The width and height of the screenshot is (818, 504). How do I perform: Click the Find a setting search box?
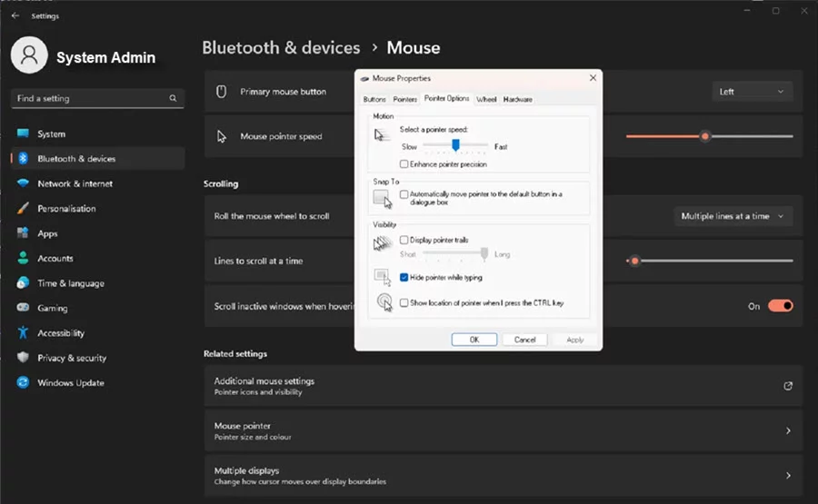tap(97, 98)
